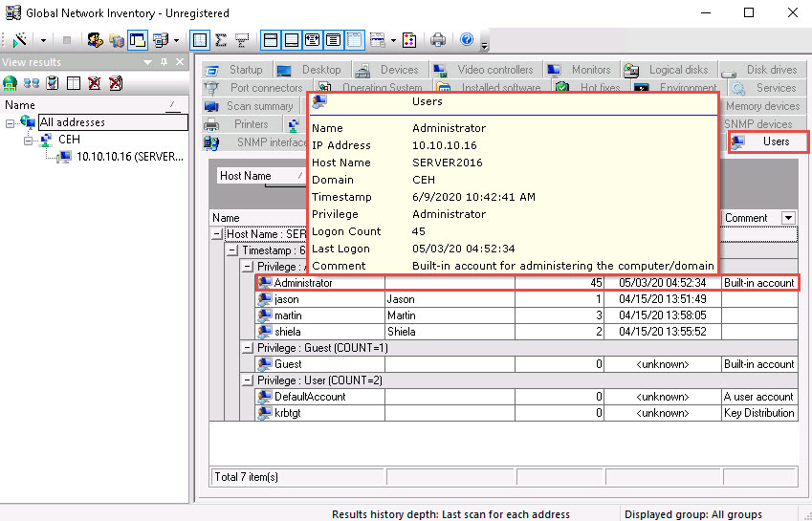Click the two computers icon in View results
The height and width of the screenshot is (521, 812).
click(31, 83)
